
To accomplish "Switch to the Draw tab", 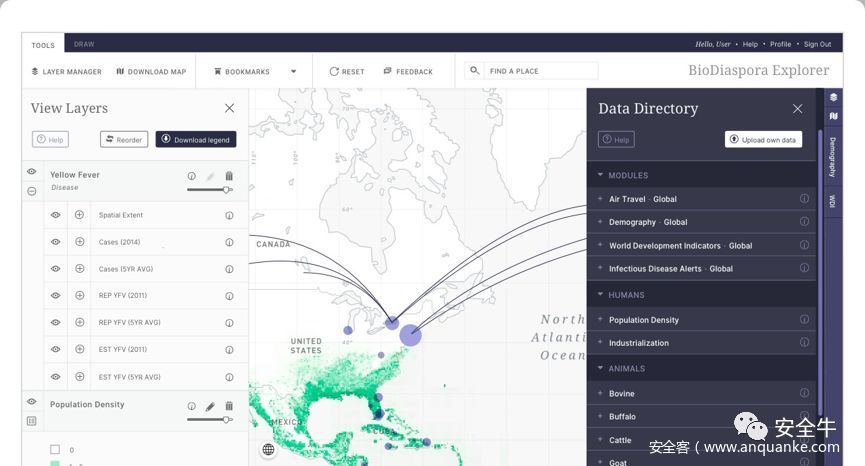I will (x=84, y=44).
